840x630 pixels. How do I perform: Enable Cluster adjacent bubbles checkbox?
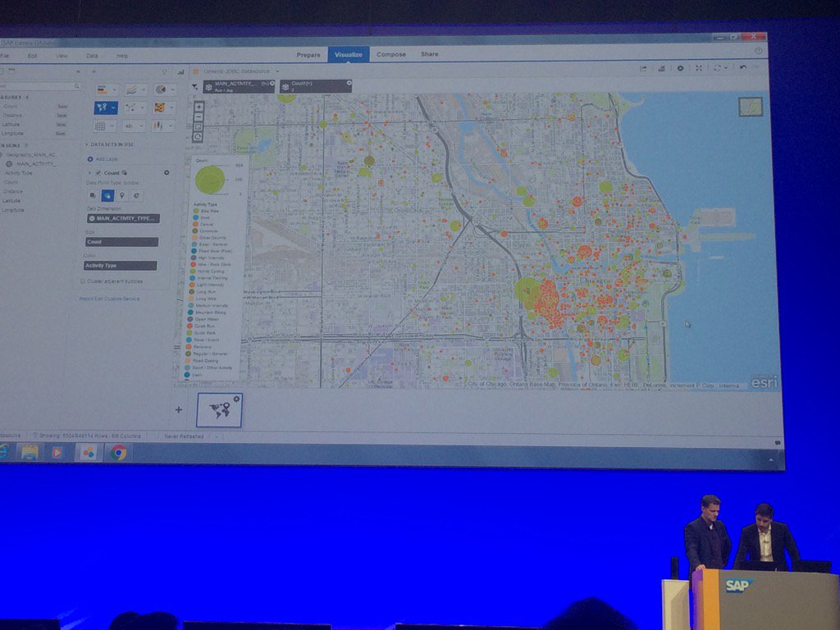(83, 281)
